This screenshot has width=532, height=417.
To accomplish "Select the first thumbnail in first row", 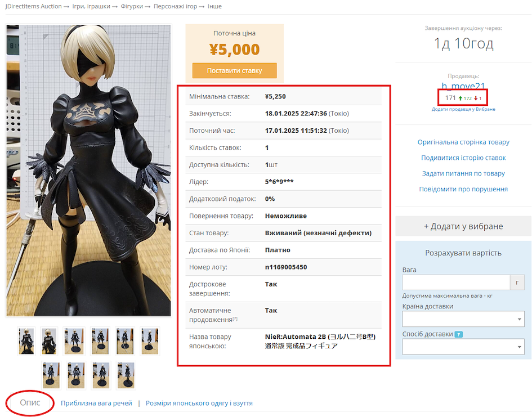I will point(26,341).
